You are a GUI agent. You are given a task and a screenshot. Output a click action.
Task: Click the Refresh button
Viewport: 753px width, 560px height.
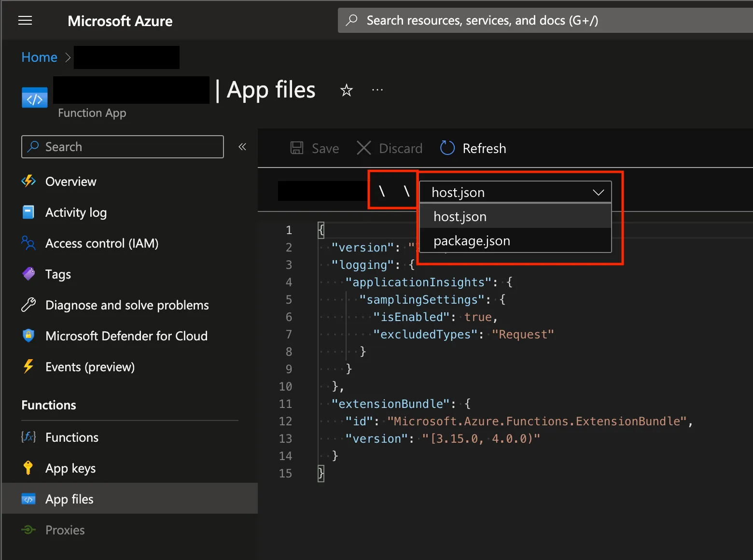coord(473,148)
